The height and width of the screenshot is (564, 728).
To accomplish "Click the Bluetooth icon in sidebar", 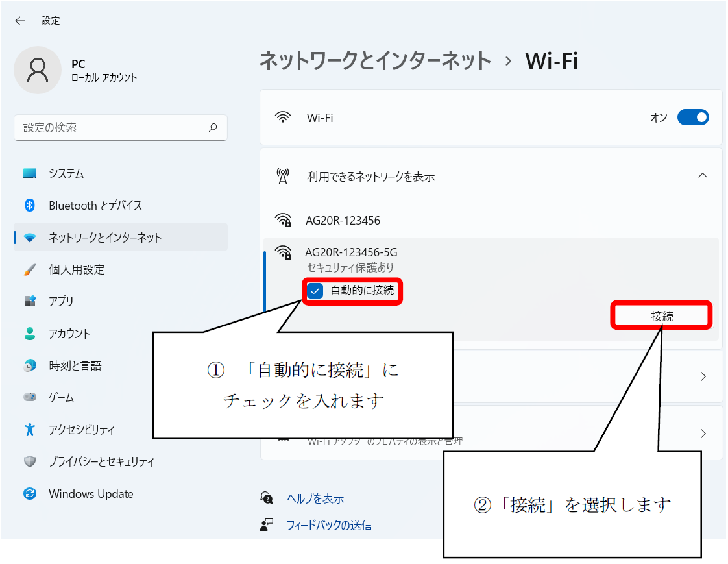I will point(30,206).
